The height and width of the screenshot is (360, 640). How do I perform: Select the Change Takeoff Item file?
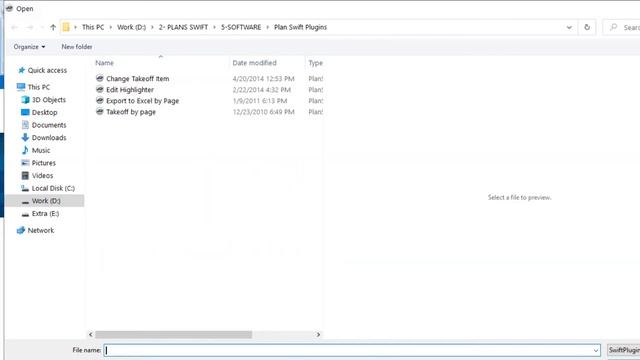(138, 78)
